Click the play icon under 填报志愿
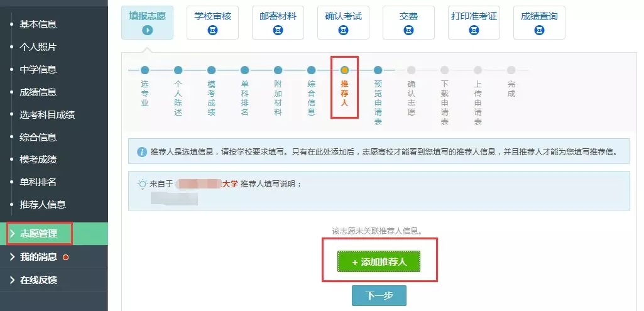This screenshot has height=311, width=644. (x=147, y=30)
